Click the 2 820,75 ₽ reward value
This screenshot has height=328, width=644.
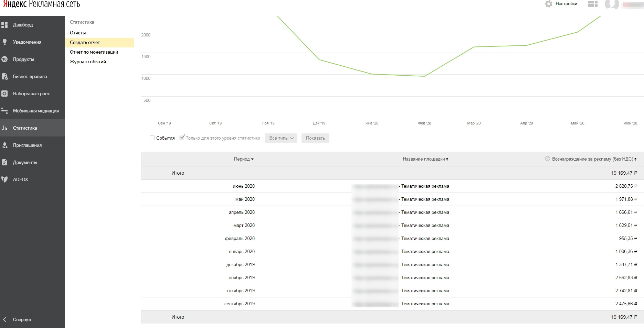[626, 186]
